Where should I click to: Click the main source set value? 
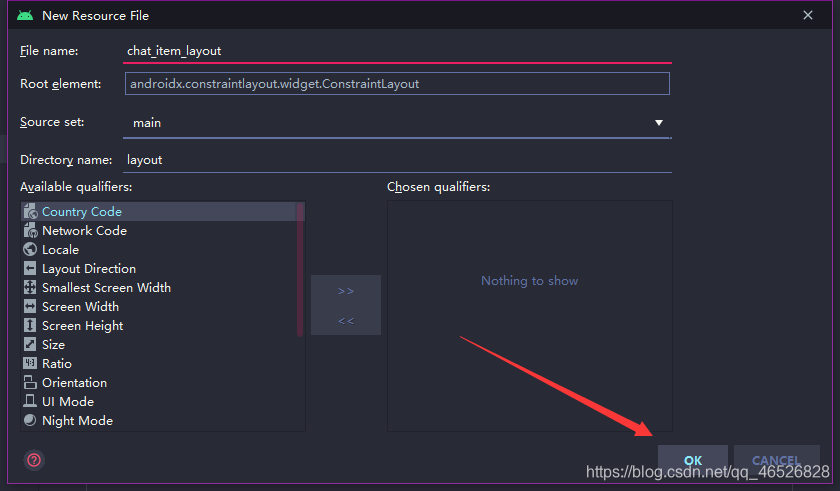tap(147, 123)
